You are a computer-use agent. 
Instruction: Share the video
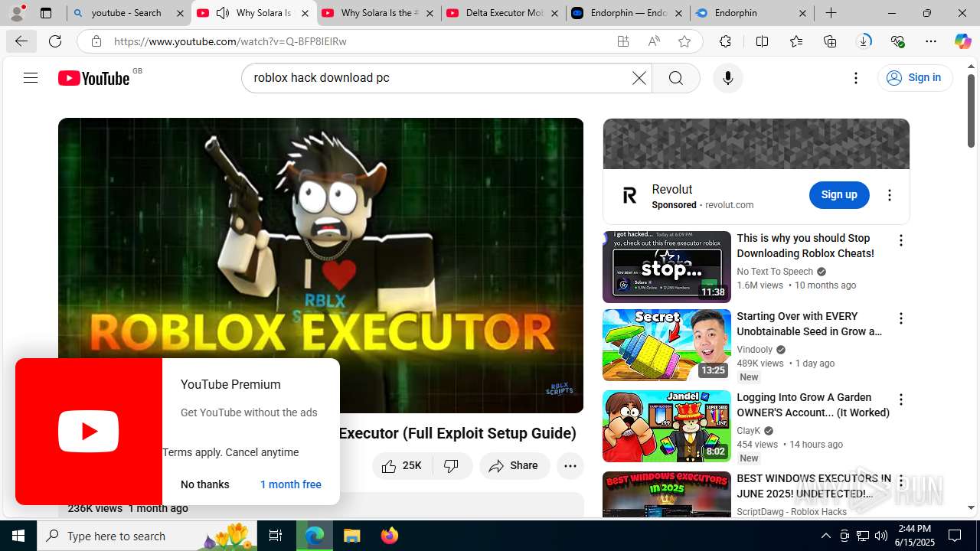tap(514, 465)
